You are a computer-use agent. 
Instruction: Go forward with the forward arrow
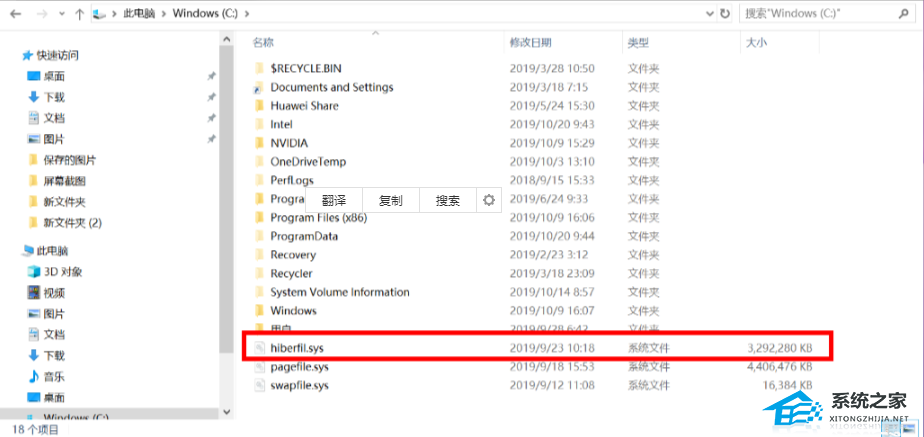click(42, 14)
